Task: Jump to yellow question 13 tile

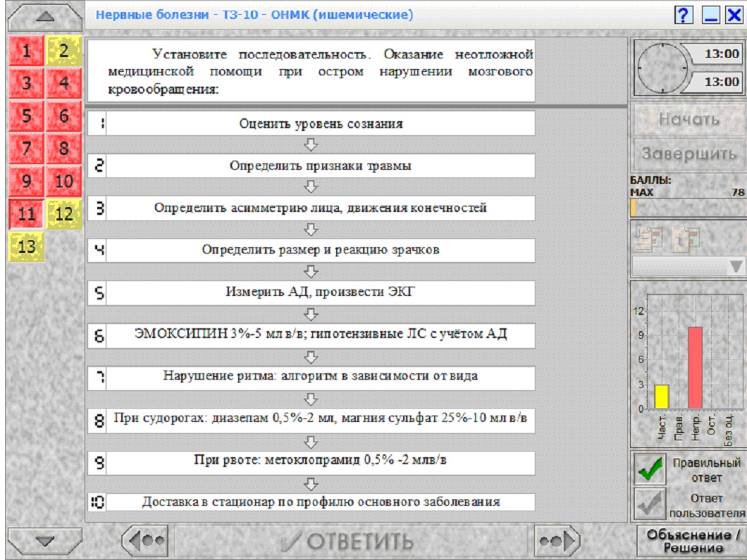Action: pos(27,247)
